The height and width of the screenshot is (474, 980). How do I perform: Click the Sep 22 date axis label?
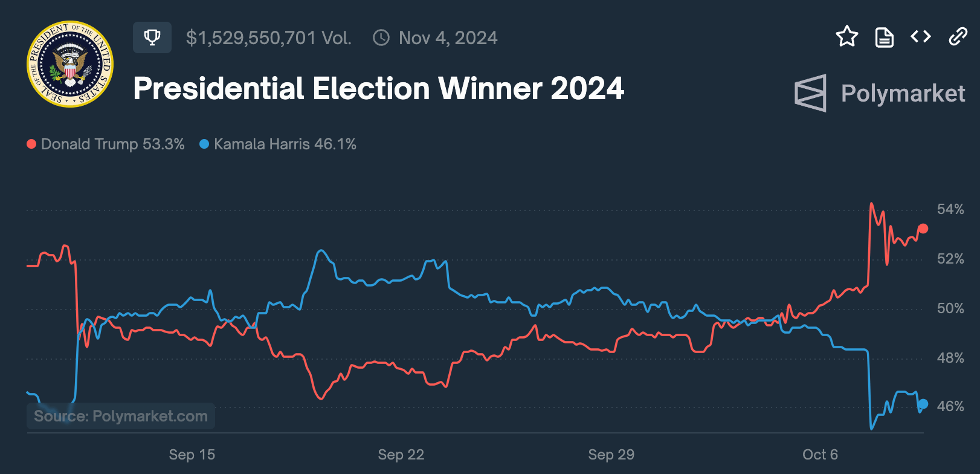(x=401, y=455)
